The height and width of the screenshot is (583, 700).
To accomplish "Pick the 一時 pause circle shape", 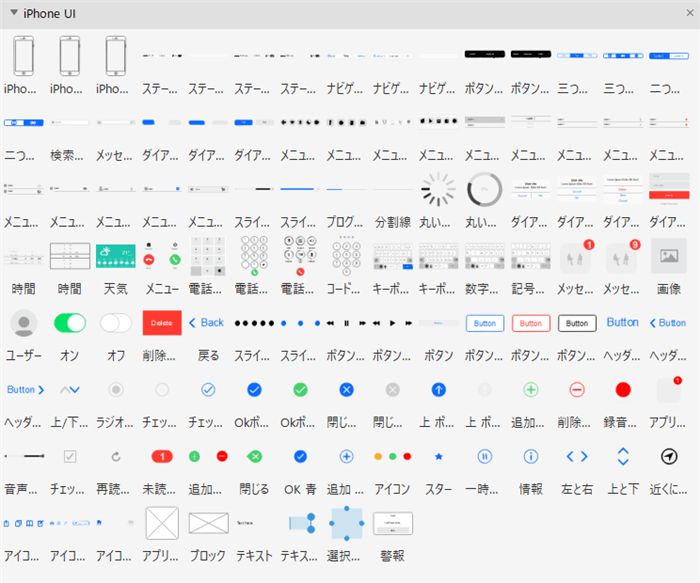I will point(484,456).
